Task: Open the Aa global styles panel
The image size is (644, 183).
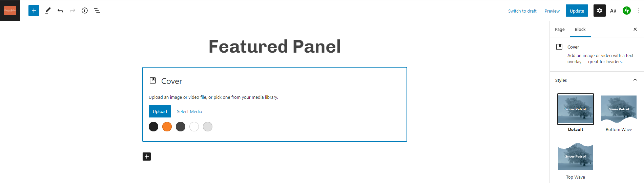Action: tap(613, 11)
